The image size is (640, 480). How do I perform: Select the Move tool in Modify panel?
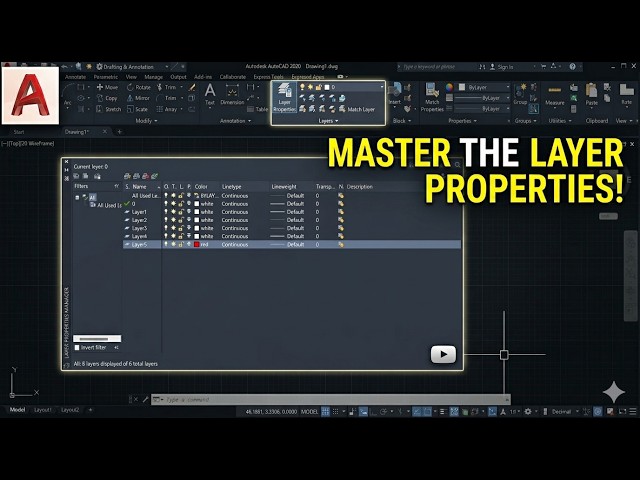click(107, 87)
